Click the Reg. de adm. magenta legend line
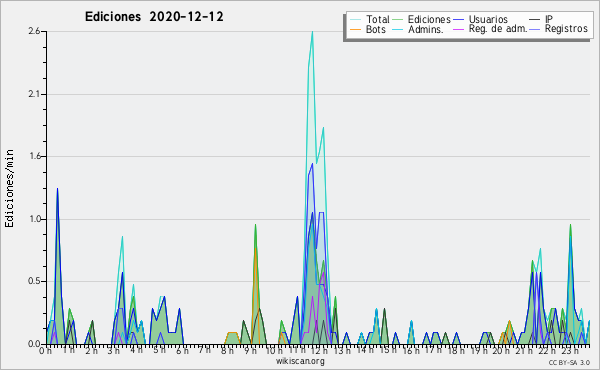The width and height of the screenshot is (600, 370). click(x=458, y=29)
